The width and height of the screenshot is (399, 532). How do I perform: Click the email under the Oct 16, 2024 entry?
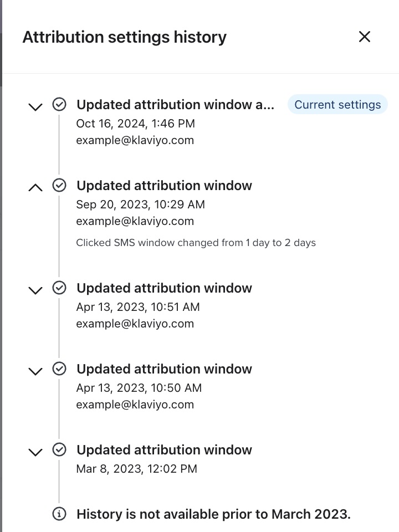click(135, 140)
